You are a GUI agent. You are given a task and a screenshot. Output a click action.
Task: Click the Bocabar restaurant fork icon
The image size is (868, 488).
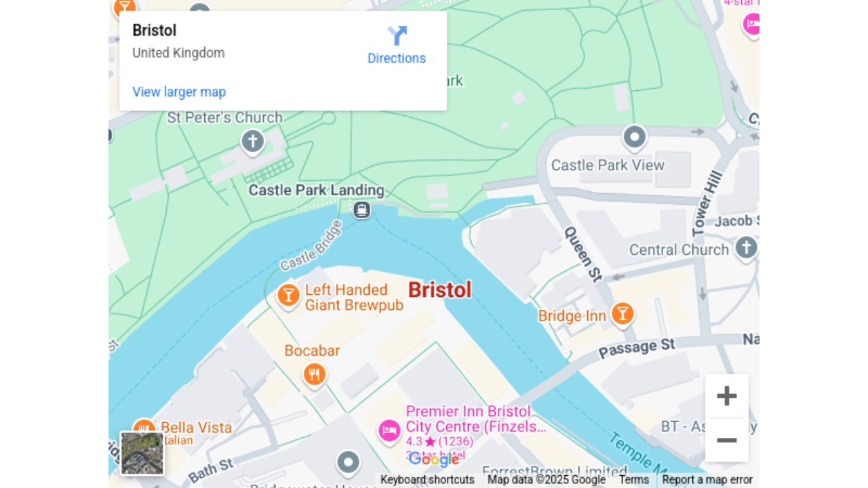pos(314,374)
